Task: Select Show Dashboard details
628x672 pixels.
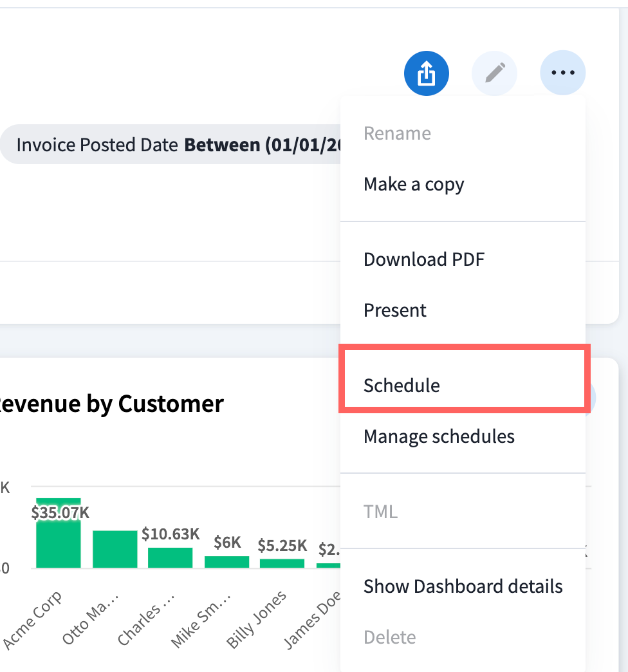Action: click(x=463, y=586)
